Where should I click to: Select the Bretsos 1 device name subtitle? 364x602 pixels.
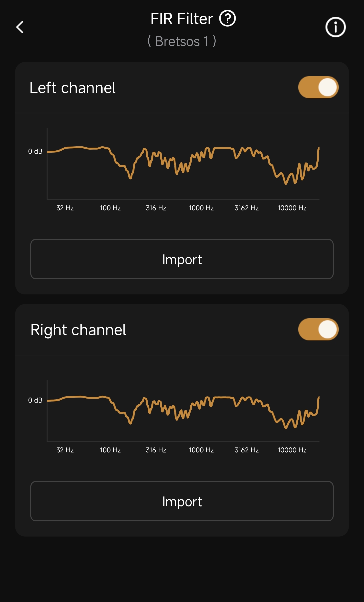pos(182,41)
